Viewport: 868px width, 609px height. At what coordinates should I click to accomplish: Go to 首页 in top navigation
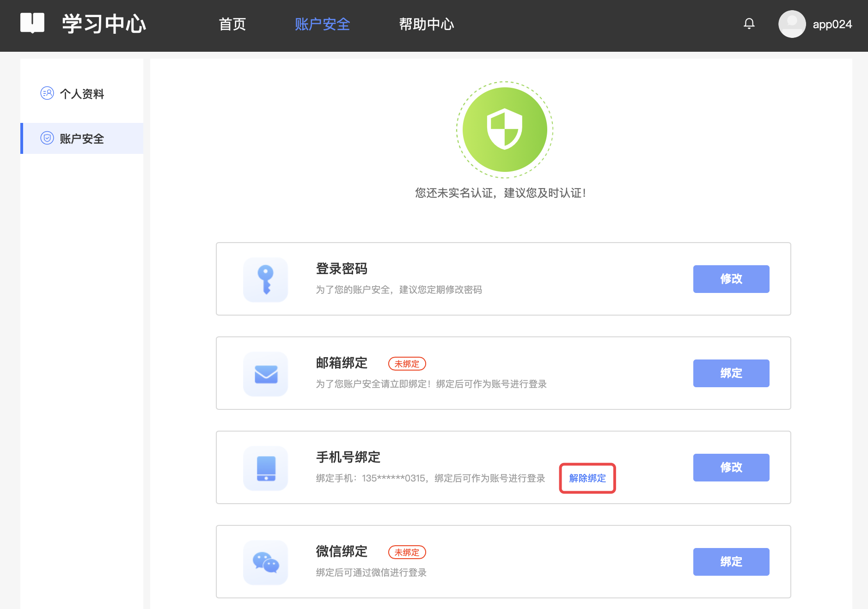pyautogui.click(x=232, y=24)
